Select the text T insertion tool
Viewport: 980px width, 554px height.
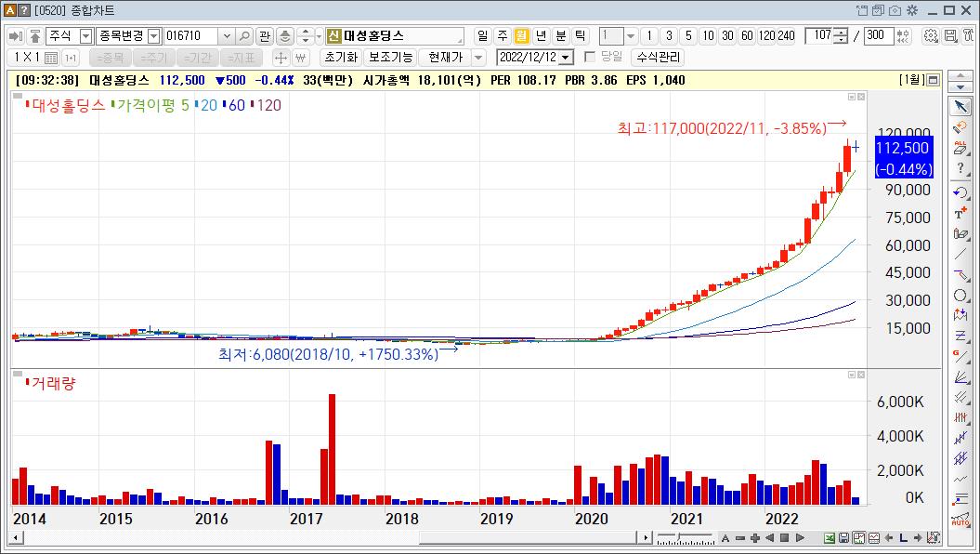(960, 214)
